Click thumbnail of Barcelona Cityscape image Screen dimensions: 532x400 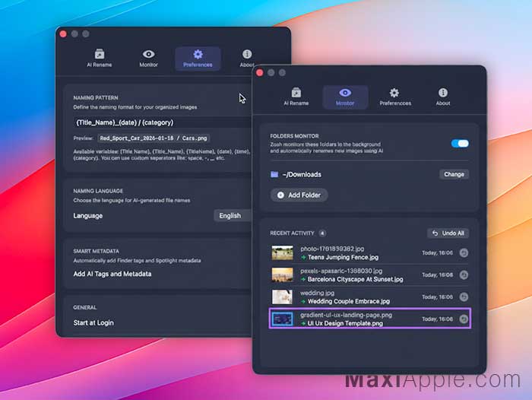coord(282,275)
